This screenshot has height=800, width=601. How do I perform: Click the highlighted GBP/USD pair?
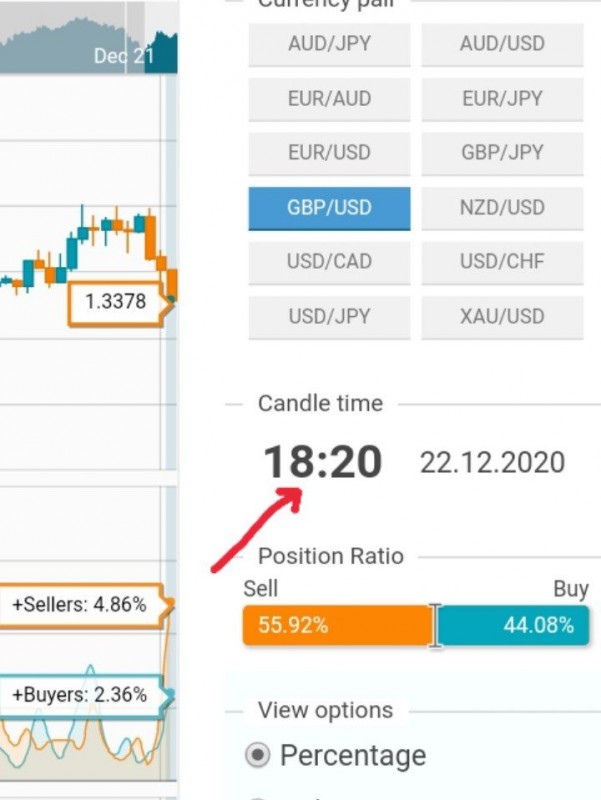tap(329, 208)
